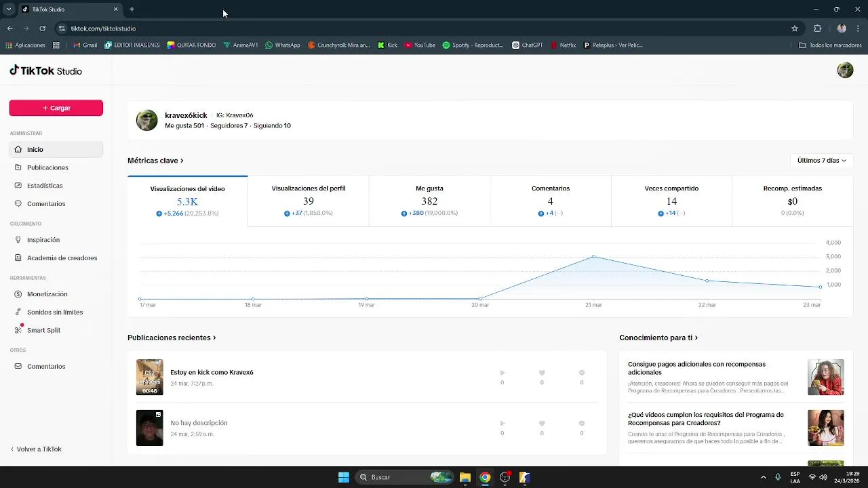Open the Netflix bookmark

point(563,45)
